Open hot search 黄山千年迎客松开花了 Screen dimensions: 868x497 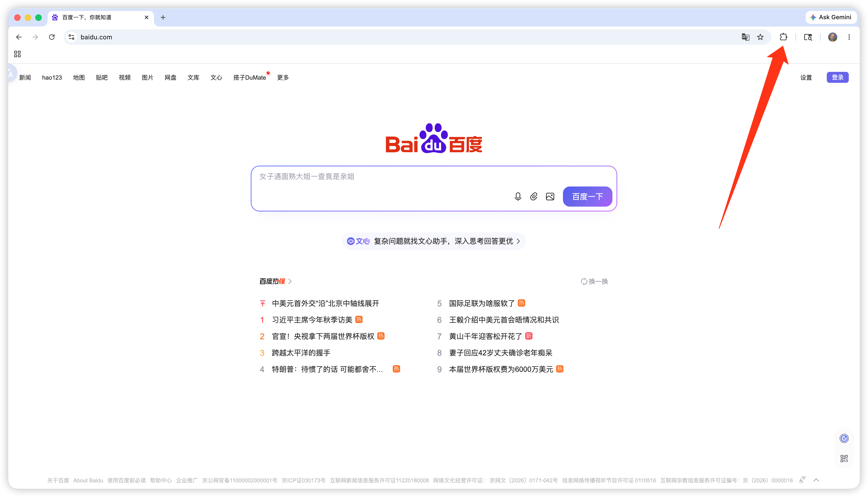tap(485, 336)
